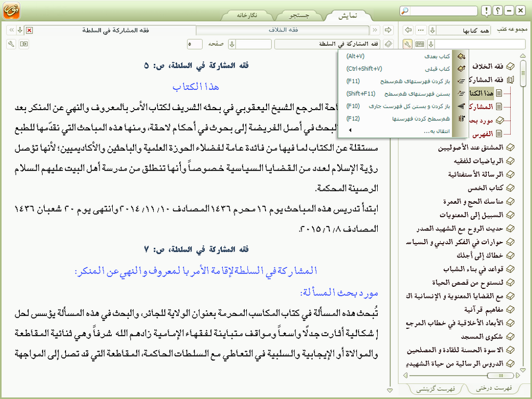Viewport: 532px width, 399px height.
Task: Click the F10 toggle whole list icon
Action: pyautogui.click(x=461, y=106)
